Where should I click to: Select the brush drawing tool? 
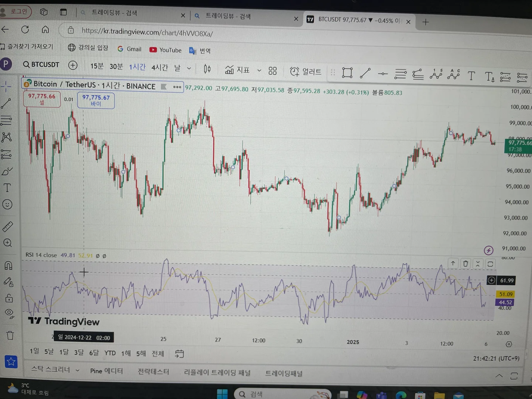[x=7, y=171]
